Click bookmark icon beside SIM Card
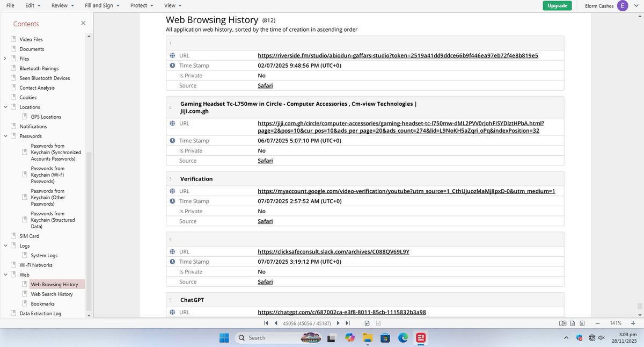 pyautogui.click(x=13, y=236)
